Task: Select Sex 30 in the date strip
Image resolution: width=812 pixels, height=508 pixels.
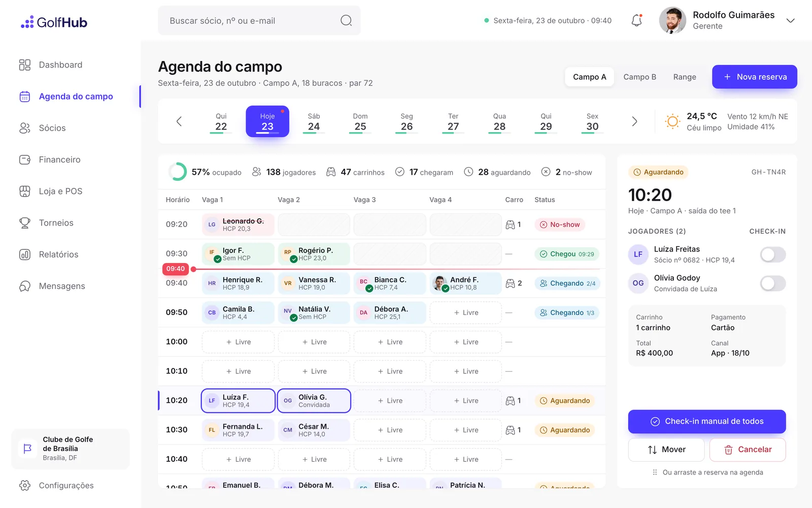Action: tap(592, 122)
